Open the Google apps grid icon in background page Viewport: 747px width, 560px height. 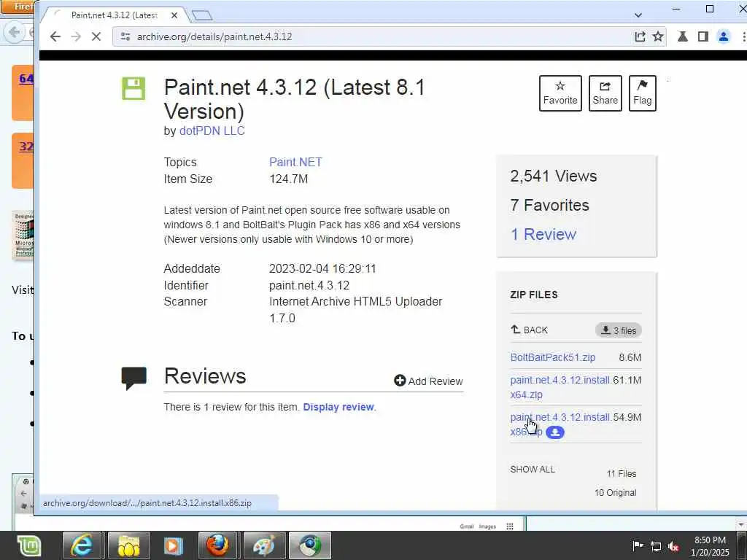510,526
